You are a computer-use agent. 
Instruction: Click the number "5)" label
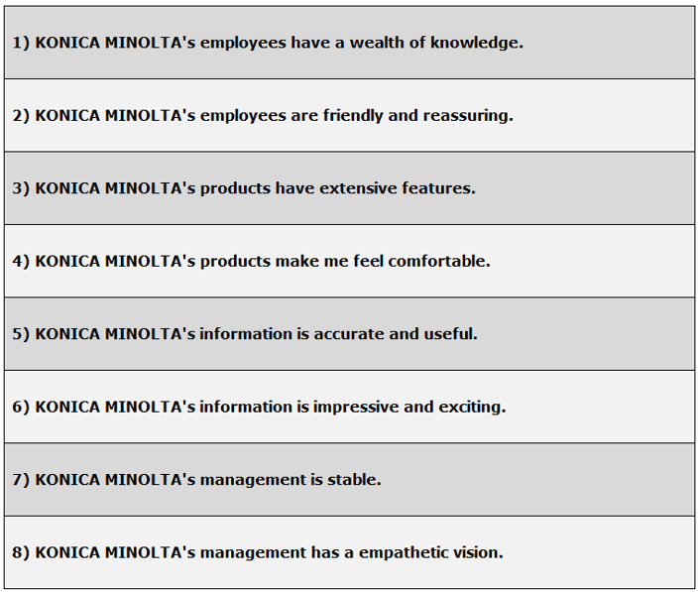pyautogui.click(x=21, y=334)
